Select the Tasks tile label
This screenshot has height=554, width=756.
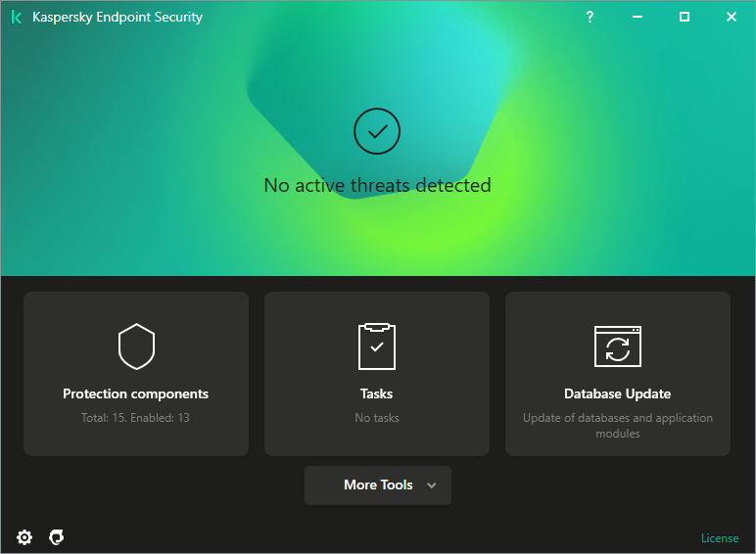point(377,393)
